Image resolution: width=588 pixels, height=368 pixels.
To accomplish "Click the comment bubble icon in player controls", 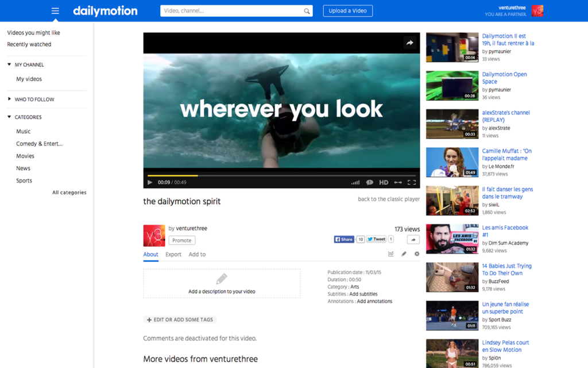I will click(x=369, y=182).
